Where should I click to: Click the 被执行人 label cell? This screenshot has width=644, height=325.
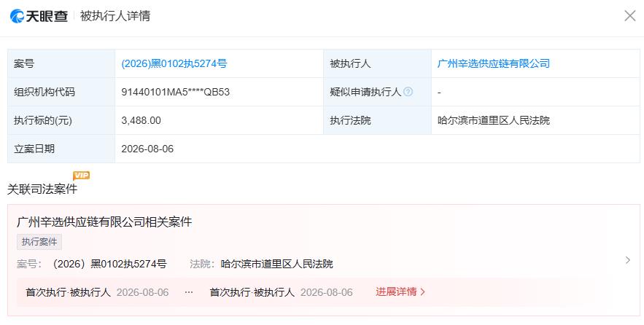[378, 63]
